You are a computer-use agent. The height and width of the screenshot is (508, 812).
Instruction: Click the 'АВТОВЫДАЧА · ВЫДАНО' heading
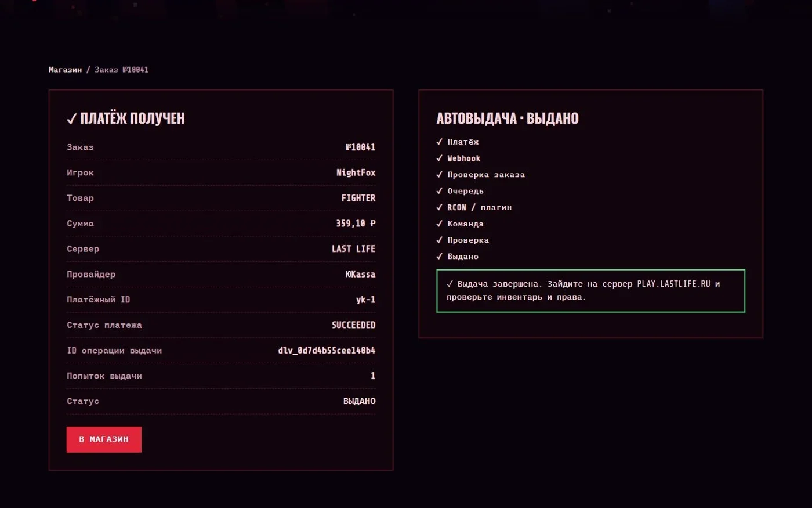click(x=507, y=118)
